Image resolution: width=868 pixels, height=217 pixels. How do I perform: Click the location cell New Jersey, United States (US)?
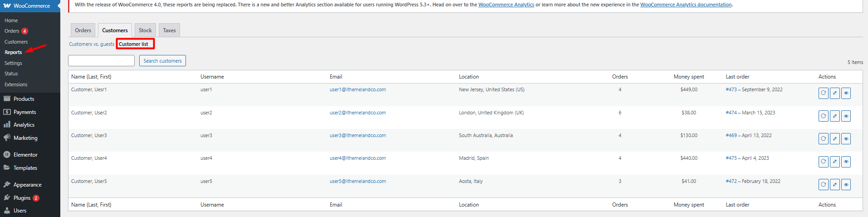pos(492,89)
